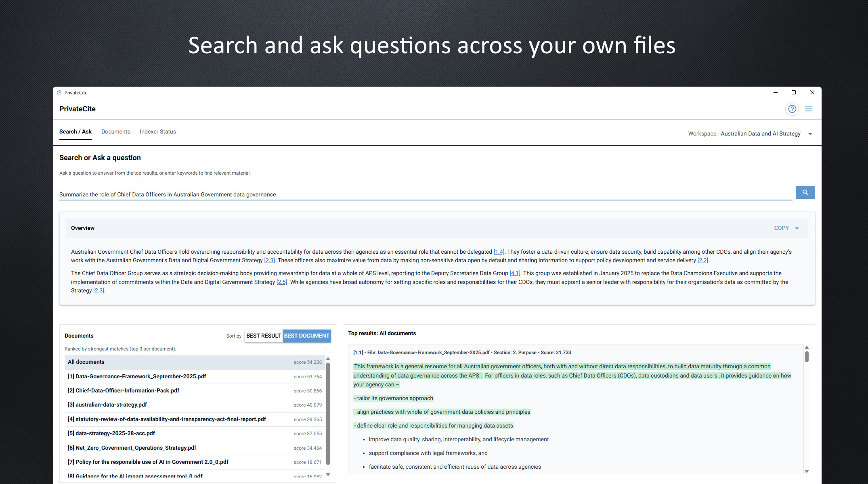Expand the COPY dropdown arrow
Image resolution: width=868 pixels, height=484 pixels.
point(797,228)
